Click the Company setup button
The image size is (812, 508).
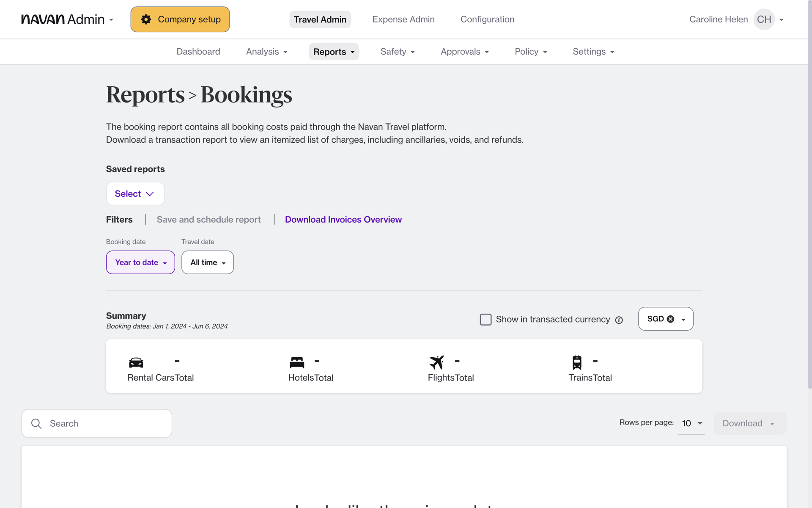pyautogui.click(x=180, y=19)
